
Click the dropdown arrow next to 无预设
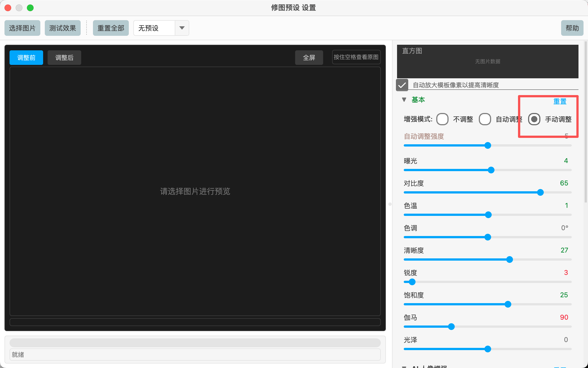182,28
